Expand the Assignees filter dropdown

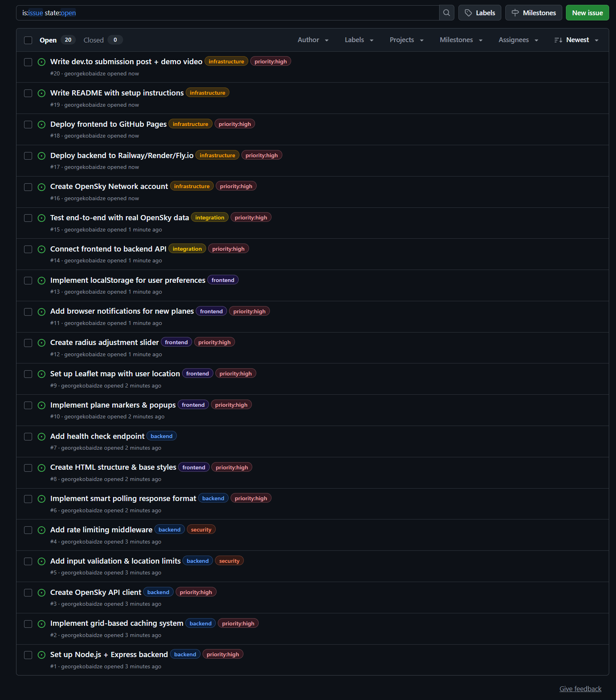tap(518, 40)
